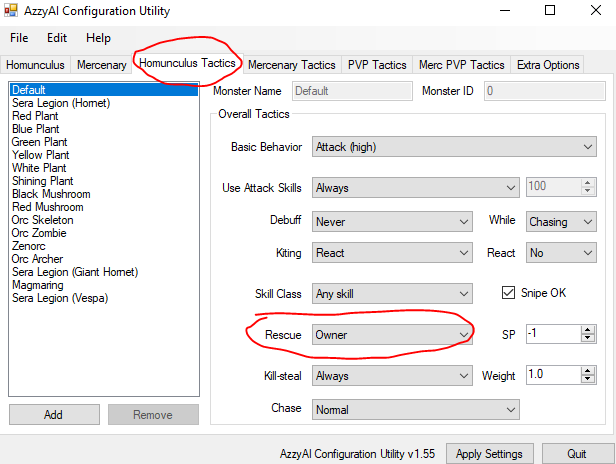The height and width of the screenshot is (464, 616).
Task: Open the While Chasing dropdown
Action: [561, 222]
